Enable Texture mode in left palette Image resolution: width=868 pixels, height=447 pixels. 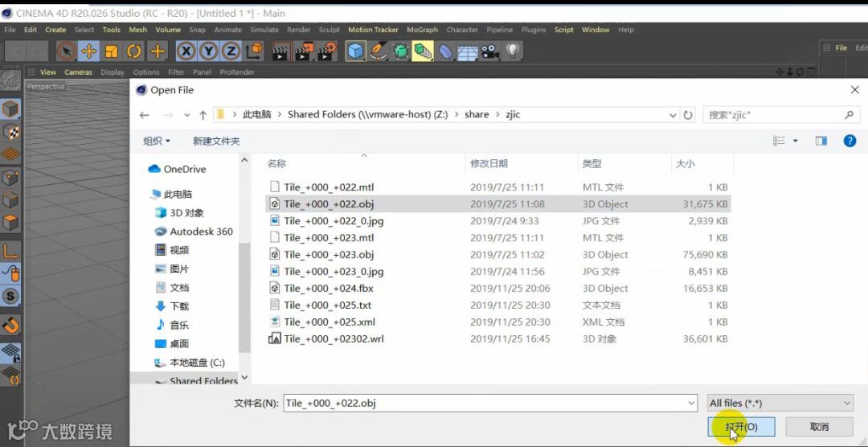pos(11,132)
